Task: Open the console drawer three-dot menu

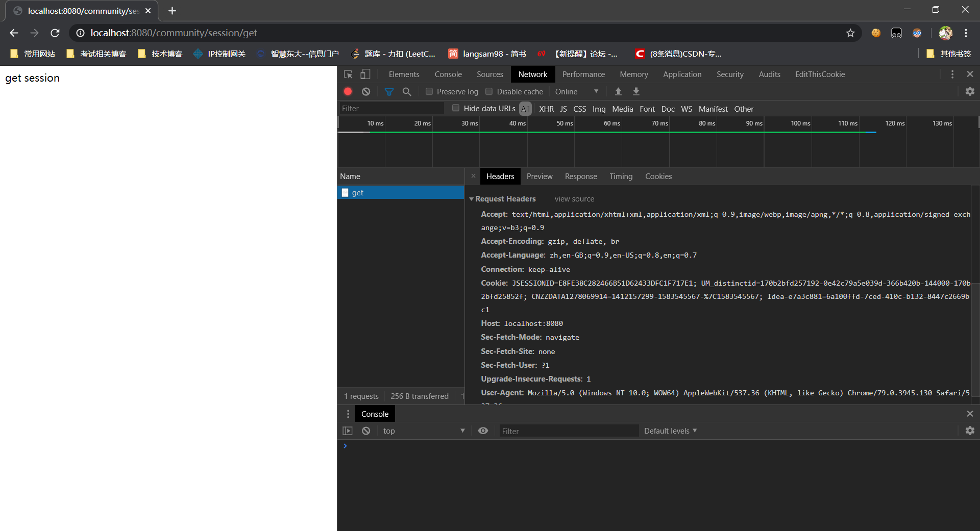Action: pyautogui.click(x=348, y=414)
